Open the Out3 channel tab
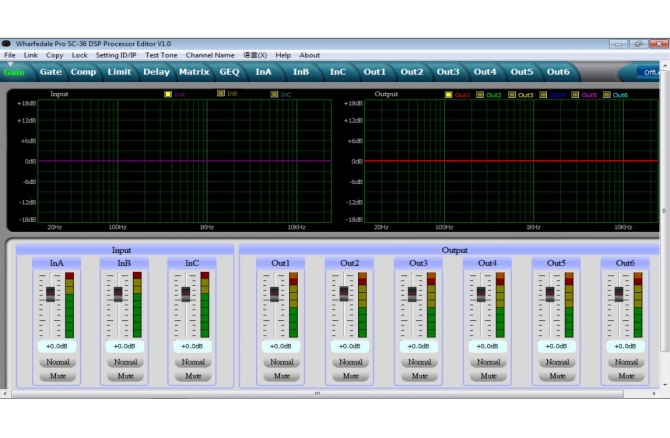The height and width of the screenshot is (438, 670). coord(448,72)
